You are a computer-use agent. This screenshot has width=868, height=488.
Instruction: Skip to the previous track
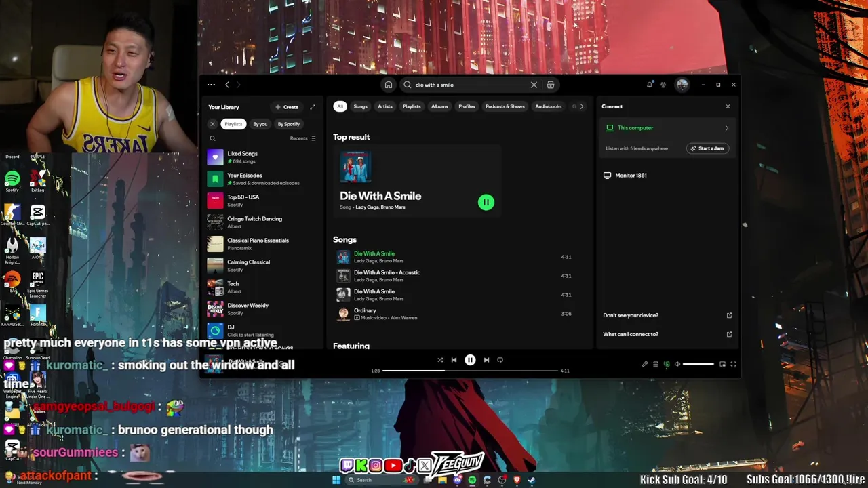point(454,360)
